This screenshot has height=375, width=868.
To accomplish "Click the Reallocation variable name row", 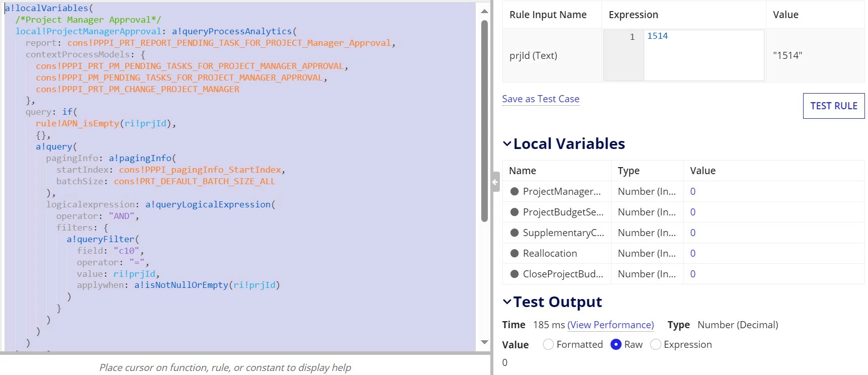I will click(550, 253).
